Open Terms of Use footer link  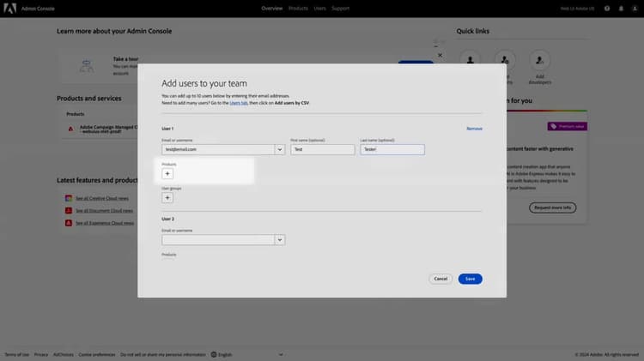tap(17, 354)
